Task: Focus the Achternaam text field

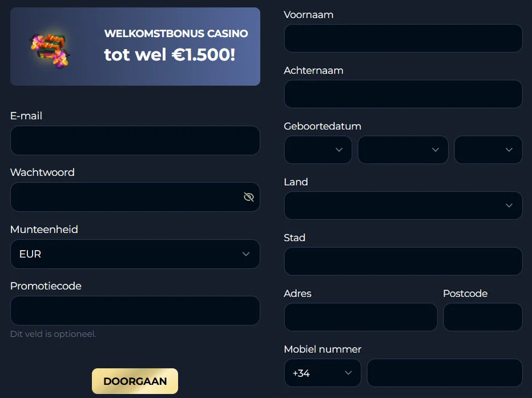Action: point(403,94)
